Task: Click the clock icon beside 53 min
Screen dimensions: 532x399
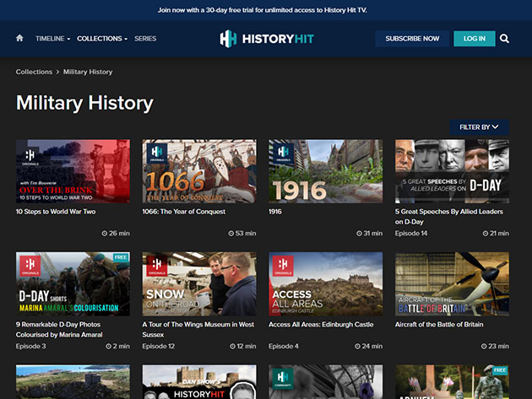Action: pos(231,233)
